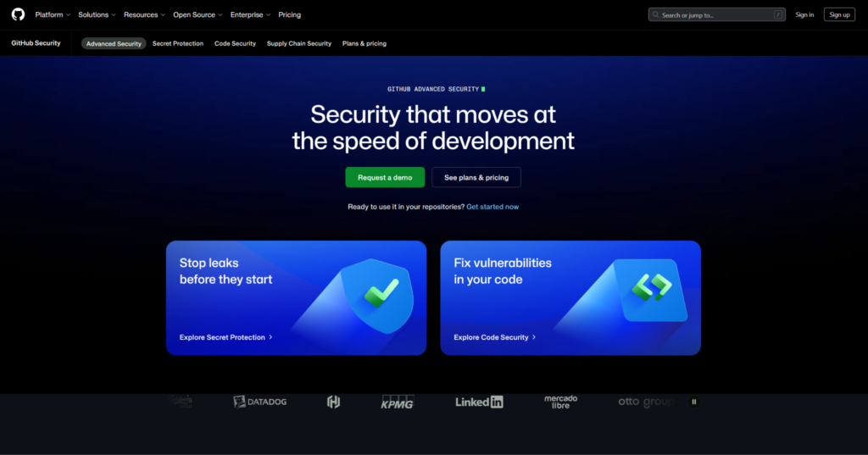
Task: Switch to Code Security tab
Action: click(236, 44)
